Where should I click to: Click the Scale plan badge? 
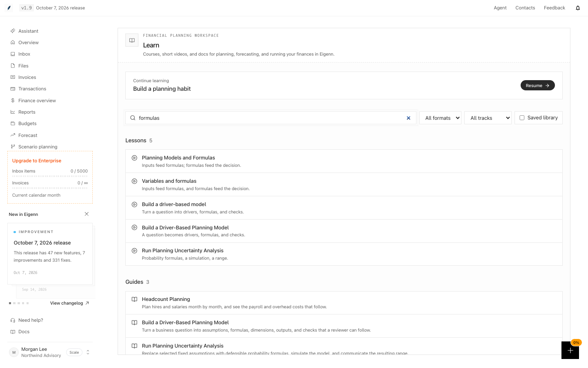pyautogui.click(x=74, y=352)
